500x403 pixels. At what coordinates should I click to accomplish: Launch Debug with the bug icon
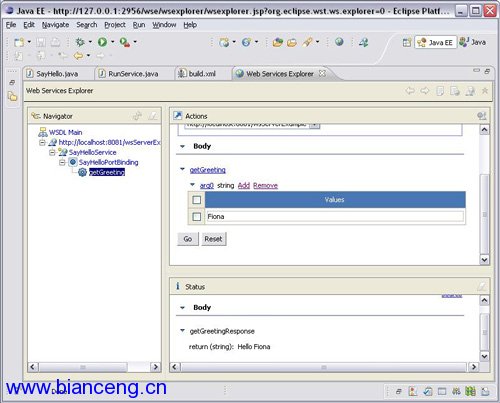pyautogui.click(x=80, y=42)
